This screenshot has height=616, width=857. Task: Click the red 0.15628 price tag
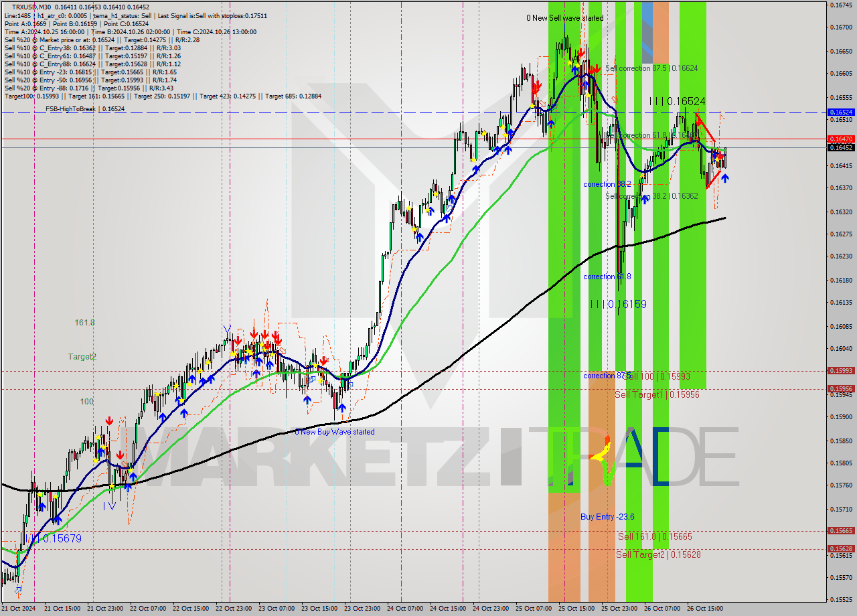pos(841,548)
